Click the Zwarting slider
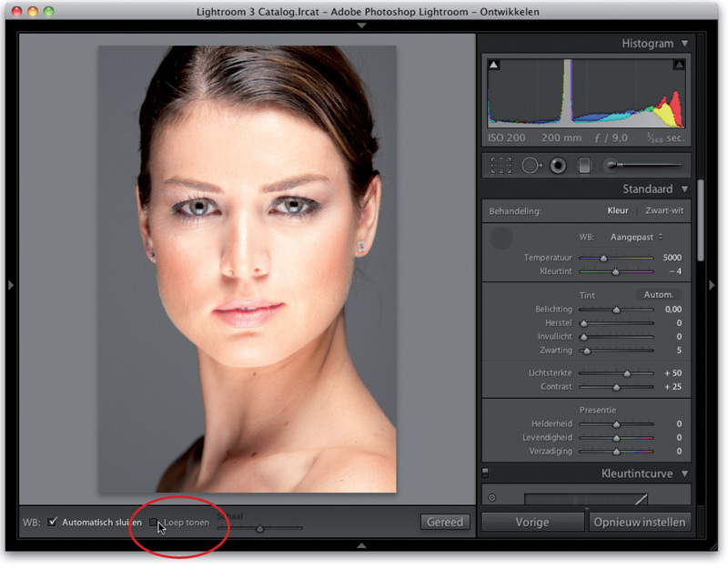Screen dimensions: 728x570 [x=616, y=351]
